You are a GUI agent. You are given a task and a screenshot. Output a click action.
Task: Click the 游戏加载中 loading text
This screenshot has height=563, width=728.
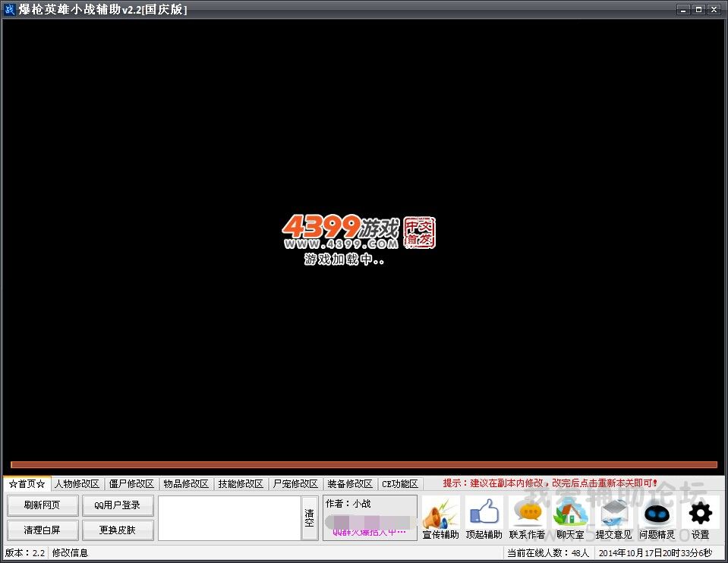[x=344, y=259]
